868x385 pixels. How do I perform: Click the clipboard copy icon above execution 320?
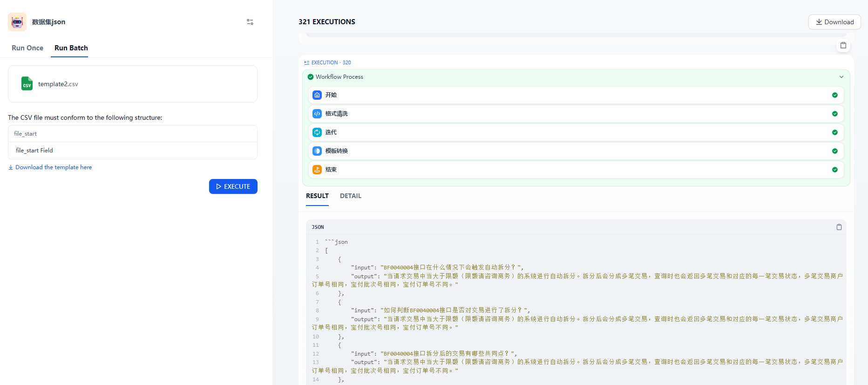843,45
